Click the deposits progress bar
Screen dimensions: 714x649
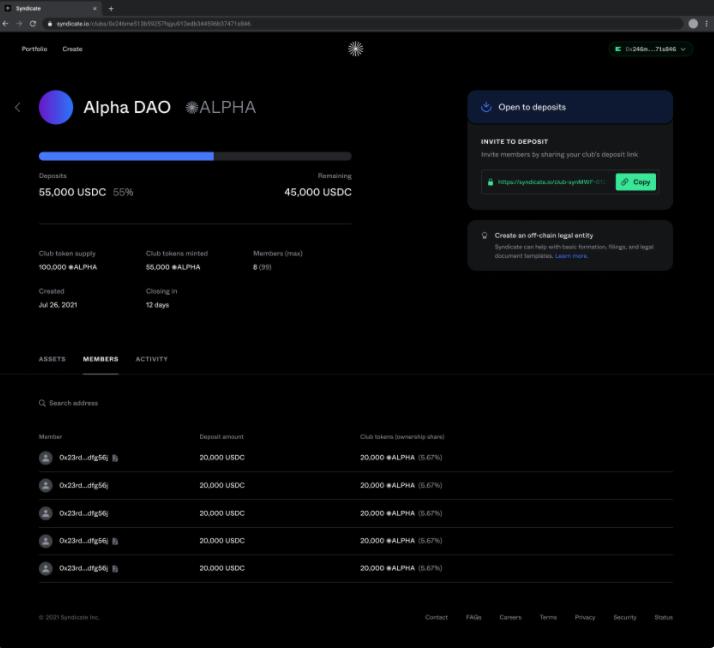[195, 156]
